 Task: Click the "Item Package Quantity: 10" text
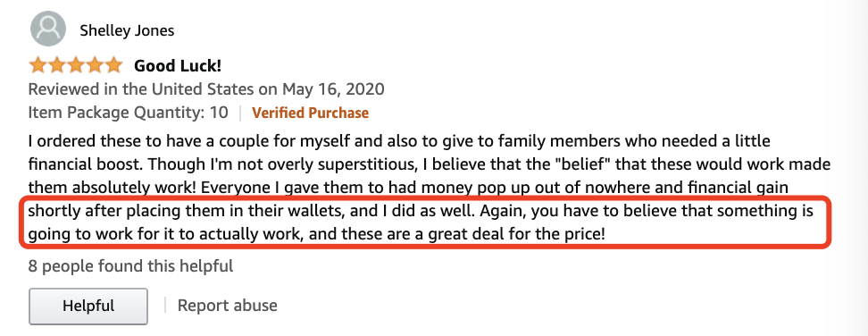click(128, 113)
